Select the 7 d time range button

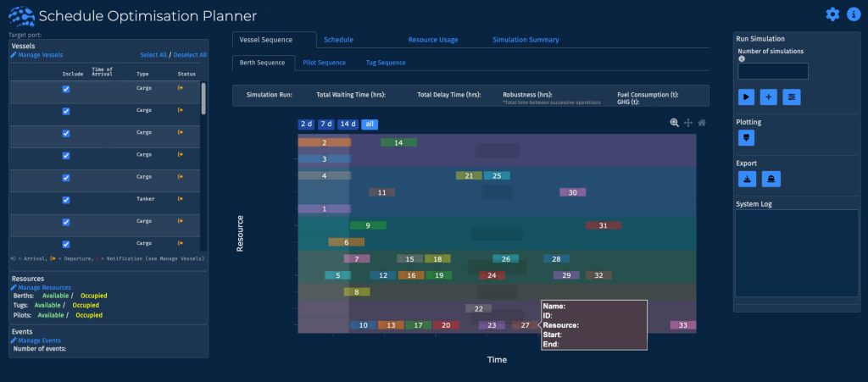[x=326, y=125]
